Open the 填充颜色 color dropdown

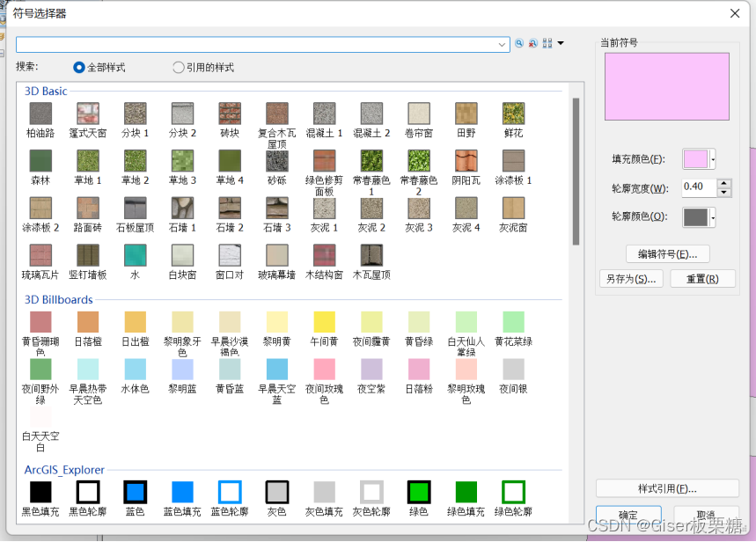(713, 159)
